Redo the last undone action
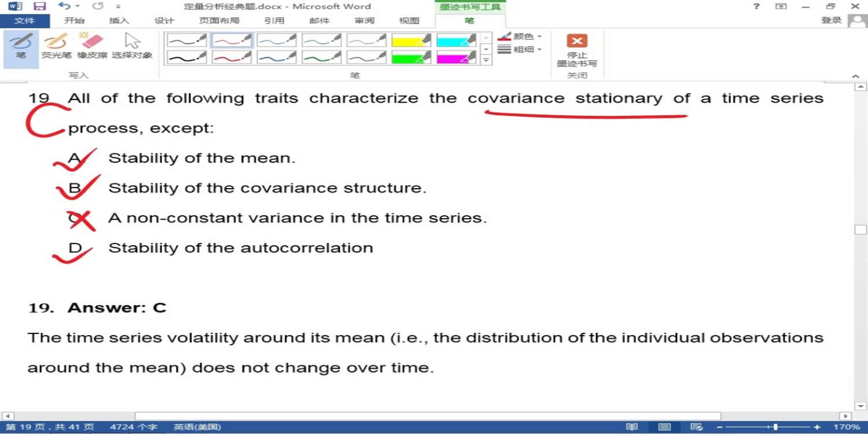 click(98, 6)
